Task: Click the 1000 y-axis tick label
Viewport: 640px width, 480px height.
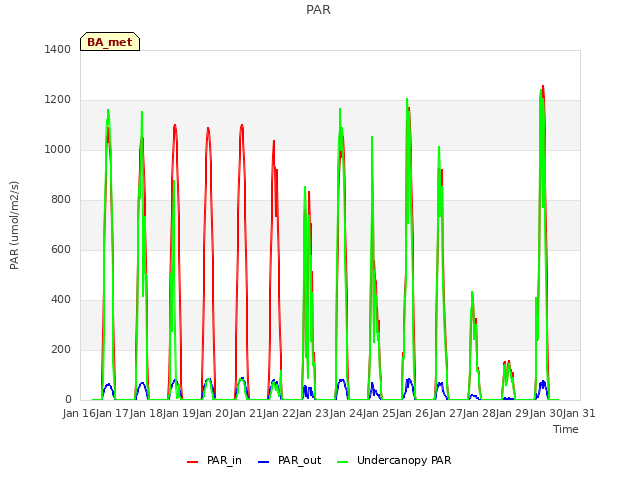Action: tap(58, 149)
